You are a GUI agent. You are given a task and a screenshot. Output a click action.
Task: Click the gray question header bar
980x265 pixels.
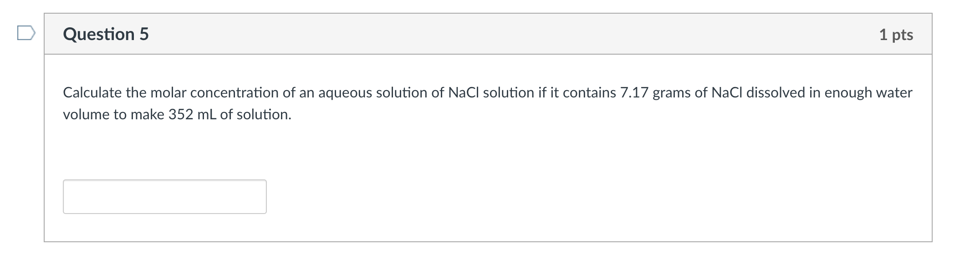(488, 34)
